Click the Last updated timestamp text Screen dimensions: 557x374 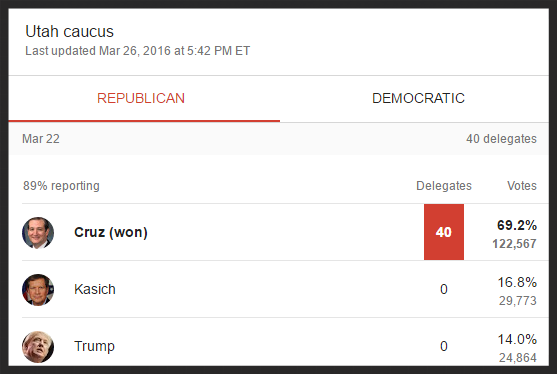137,51
